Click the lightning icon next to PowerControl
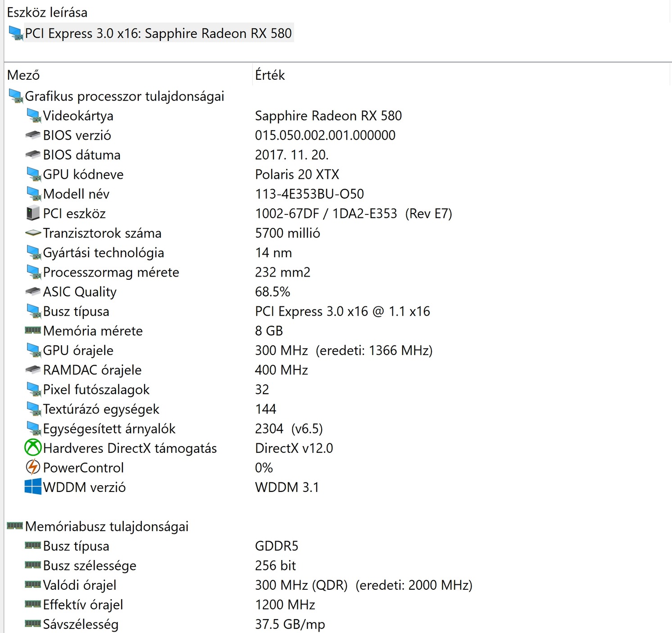The width and height of the screenshot is (672, 633). (32, 467)
